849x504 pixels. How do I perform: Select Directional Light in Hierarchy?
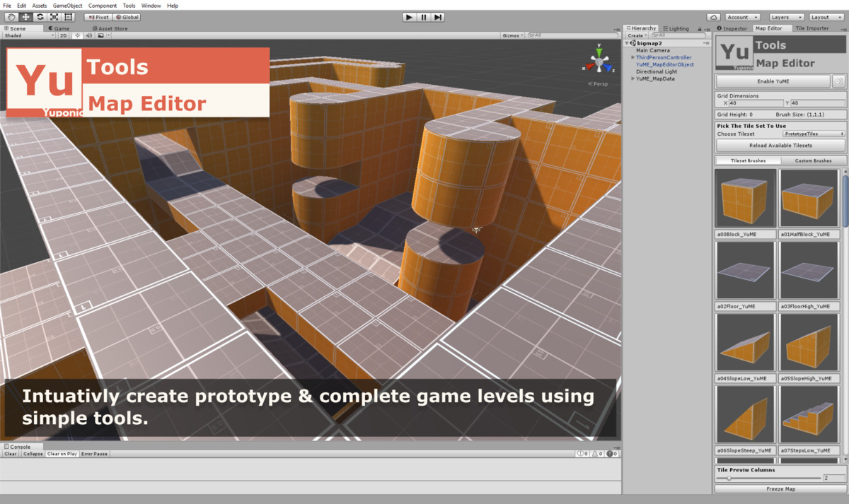(x=657, y=71)
